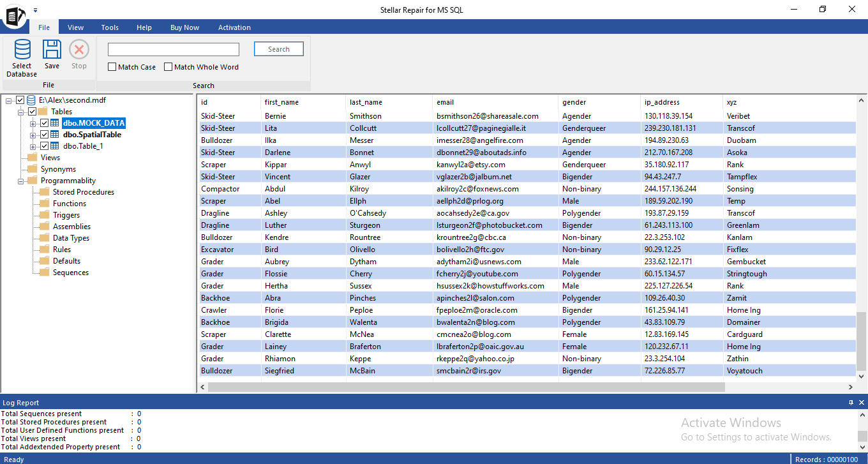Screen dimensions: 868x464
Task: Select the cell bsmithson26@shareasale.com
Action: 495,116
